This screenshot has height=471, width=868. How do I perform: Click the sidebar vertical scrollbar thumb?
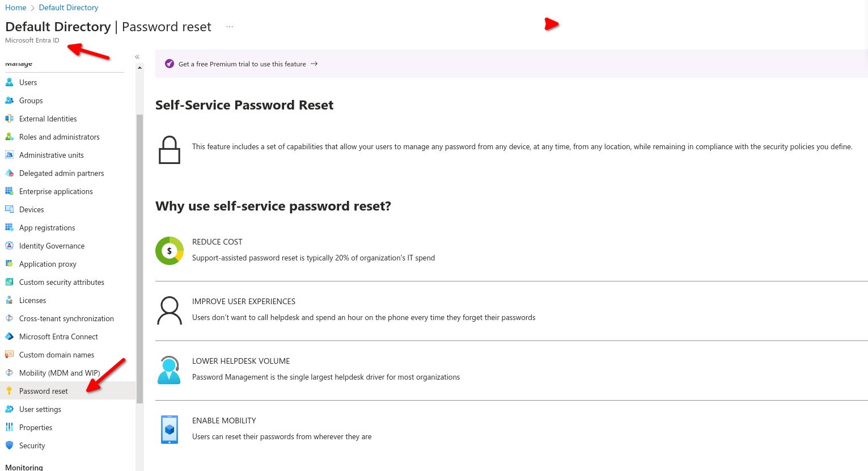tap(139, 255)
